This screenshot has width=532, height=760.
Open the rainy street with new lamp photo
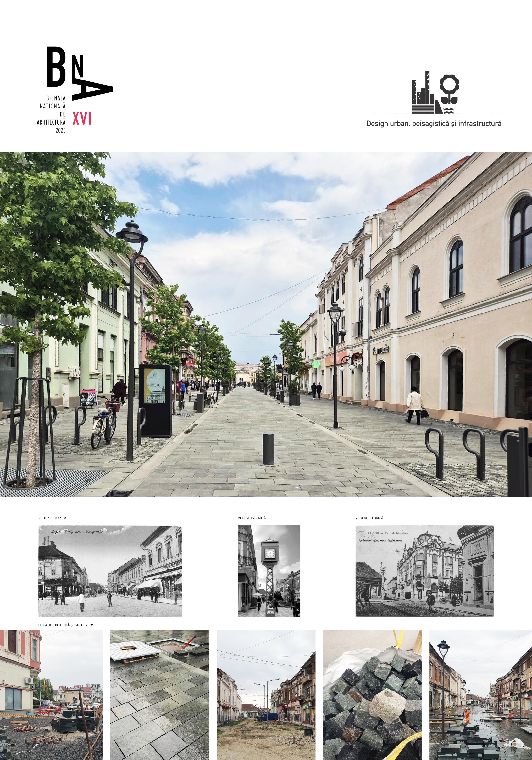click(480, 695)
